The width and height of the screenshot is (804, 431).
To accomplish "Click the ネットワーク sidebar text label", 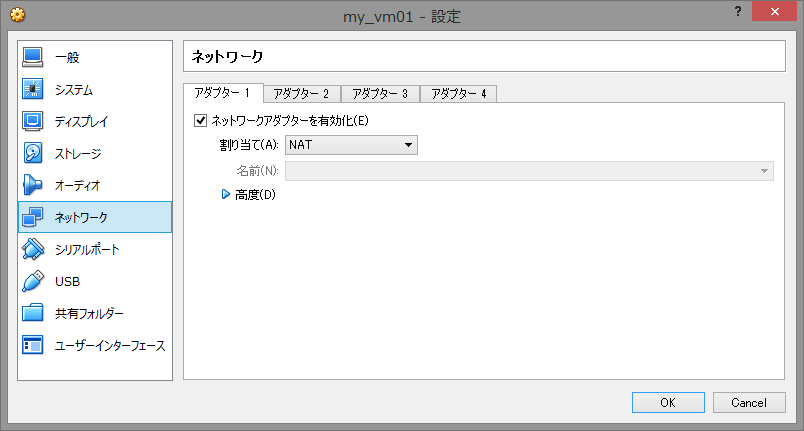I will [x=81, y=217].
